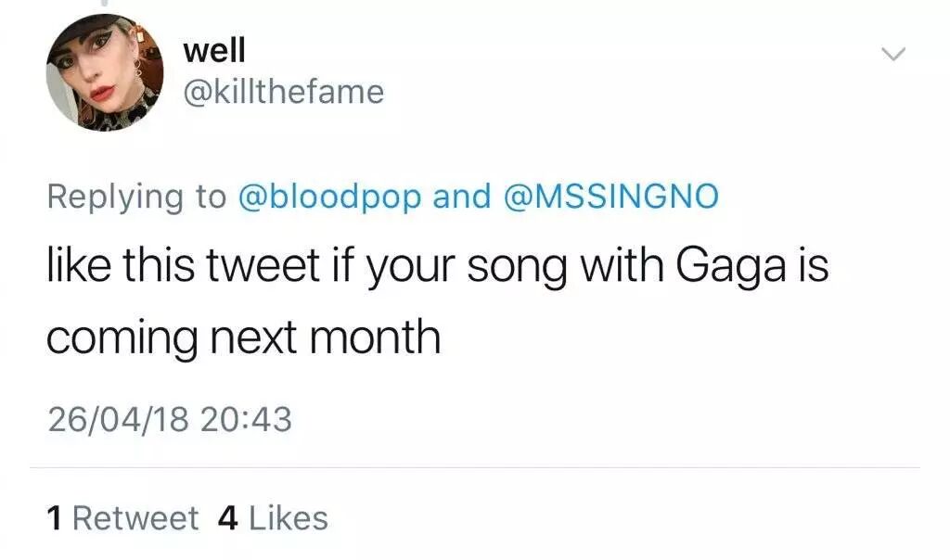Click the number 1 beside Retweet
Image resolution: width=950 pixels, height=560 pixels.
coord(55,517)
